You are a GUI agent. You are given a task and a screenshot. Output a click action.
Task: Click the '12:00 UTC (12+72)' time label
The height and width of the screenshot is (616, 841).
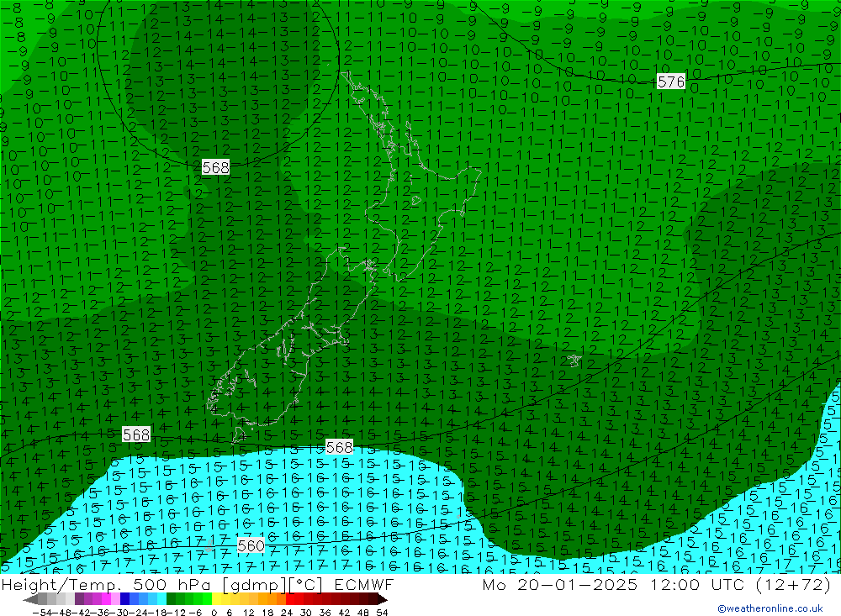click(x=741, y=584)
